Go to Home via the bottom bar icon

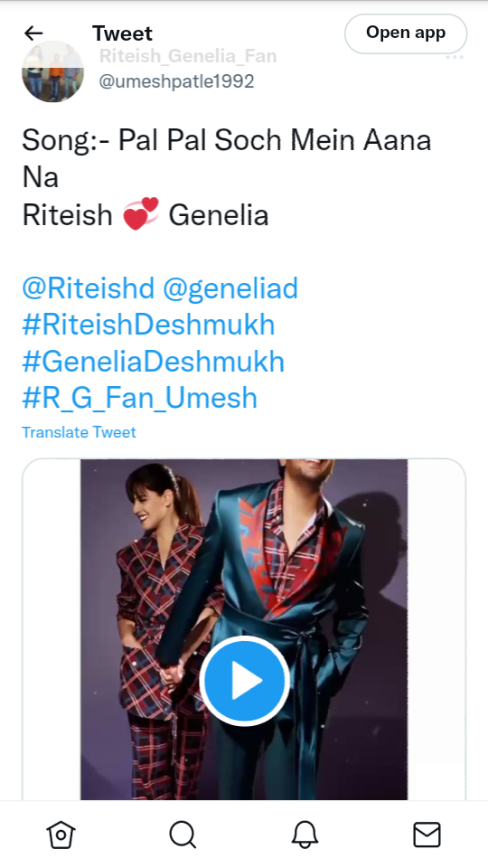tap(61, 835)
